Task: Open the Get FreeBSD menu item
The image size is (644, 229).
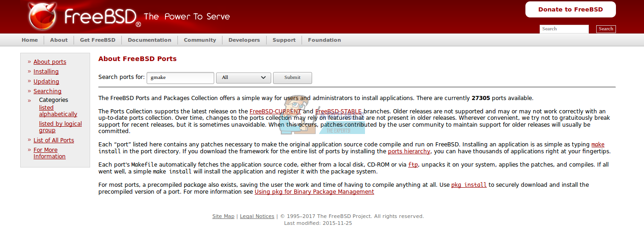Action: (97, 40)
